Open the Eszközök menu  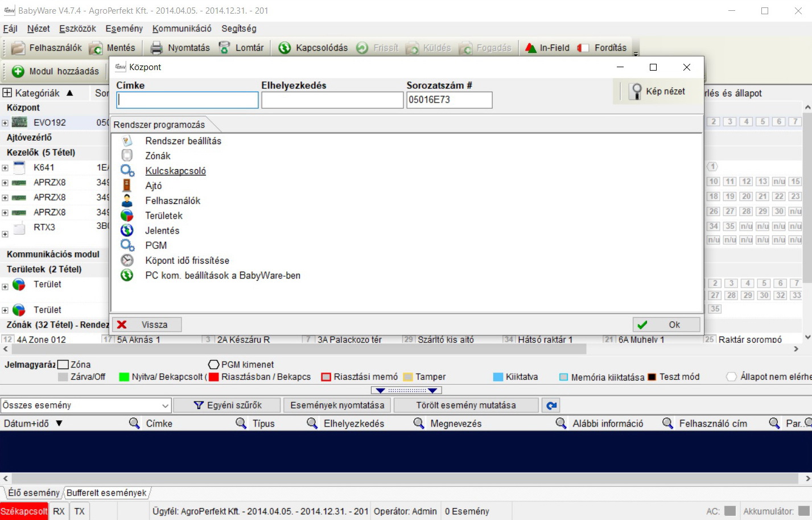pos(78,28)
